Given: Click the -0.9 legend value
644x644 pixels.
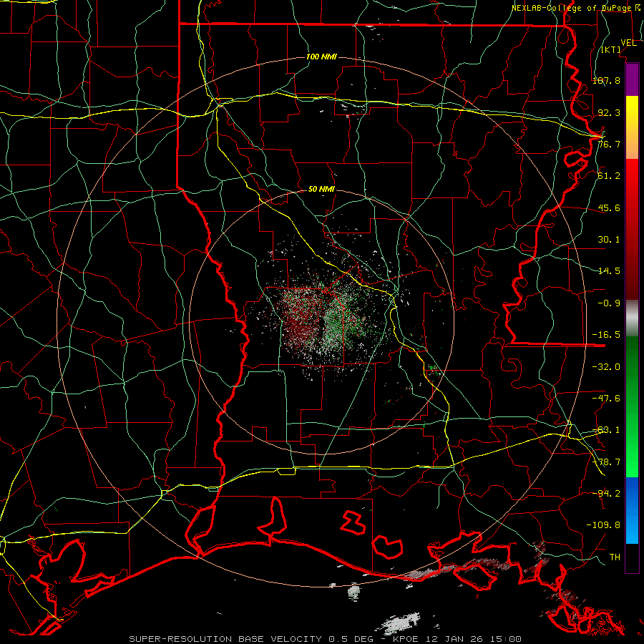Looking at the screenshot, I should click(x=609, y=303).
